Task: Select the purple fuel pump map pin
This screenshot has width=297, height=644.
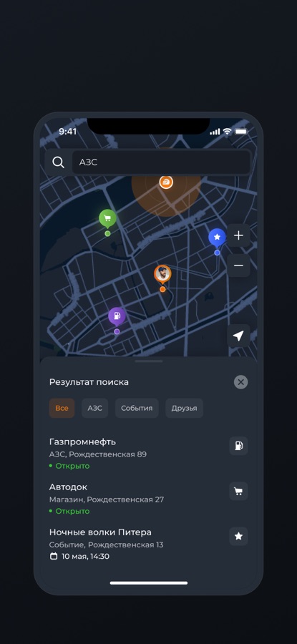Action: [117, 317]
